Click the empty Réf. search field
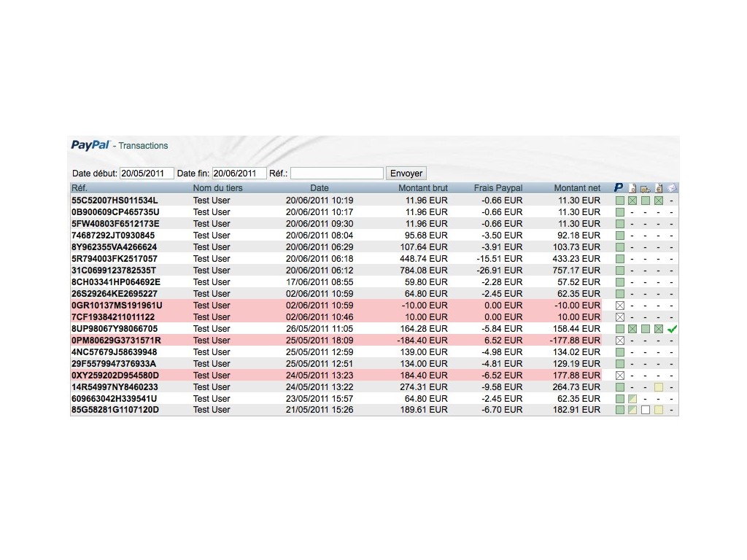 coord(337,174)
